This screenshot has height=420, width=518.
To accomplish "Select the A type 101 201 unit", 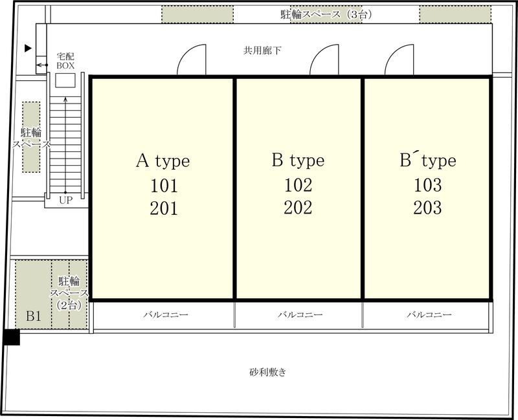I will pyautogui.click(x=163, y=188).
